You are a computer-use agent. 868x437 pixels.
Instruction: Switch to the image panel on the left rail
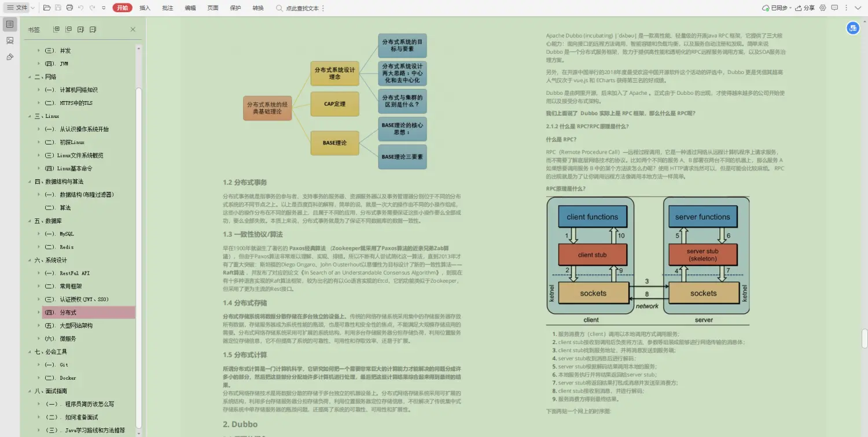[x=9, y=40]
